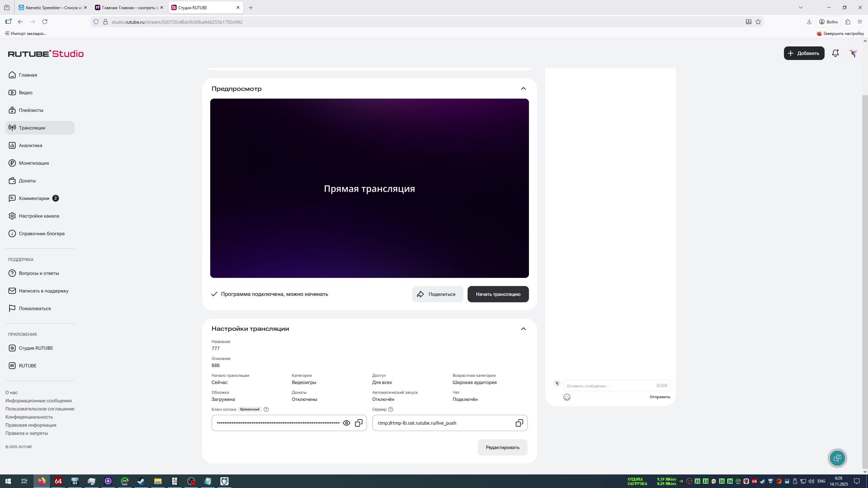This screenshot has height=488, width=868.
Task: Collapse the Настройки трансляции section
Action: click(523, 329)
